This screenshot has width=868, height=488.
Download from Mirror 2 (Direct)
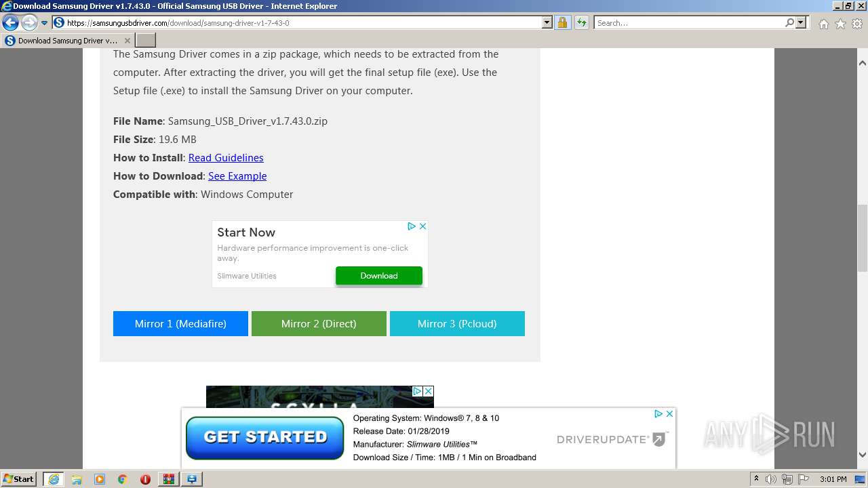pyautogui.click(x=319, y=324)
